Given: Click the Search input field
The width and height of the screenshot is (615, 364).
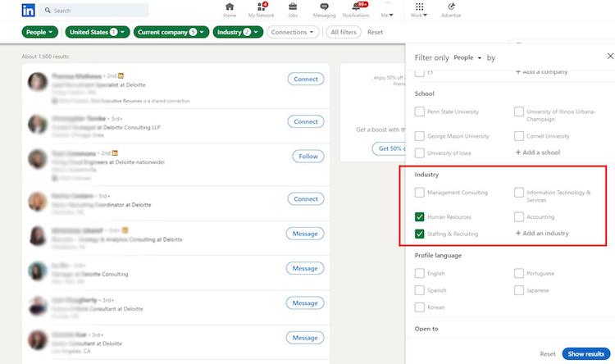Looking at the screenshot, I should click(93, 10).
